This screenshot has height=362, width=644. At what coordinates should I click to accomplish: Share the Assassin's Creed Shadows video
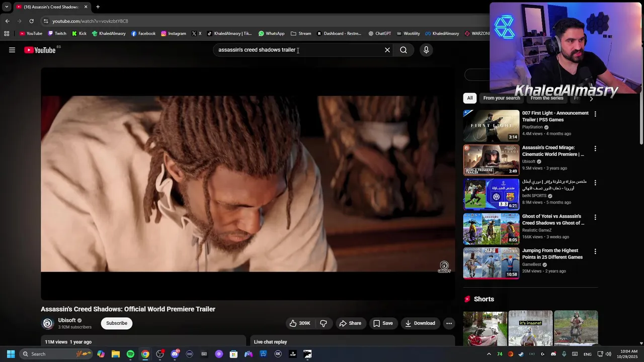(350, 323)
